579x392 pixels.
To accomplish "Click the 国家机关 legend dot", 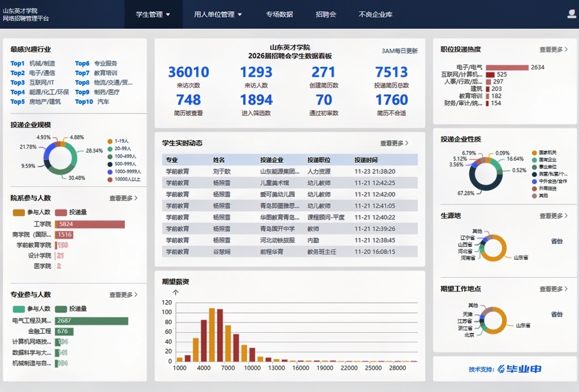I will [534, 153].
